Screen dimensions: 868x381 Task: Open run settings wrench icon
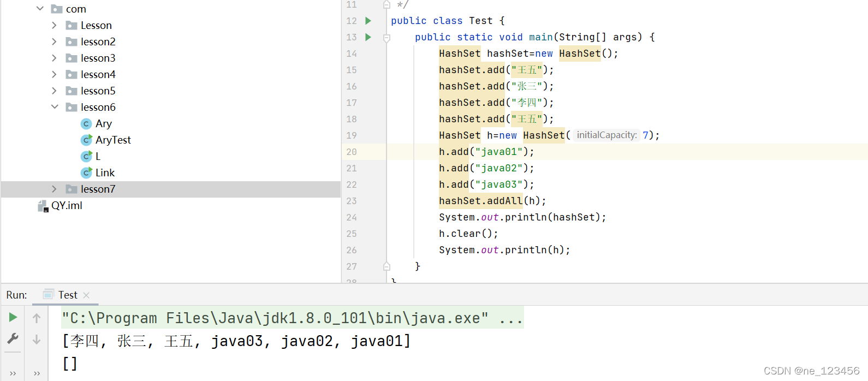point(13,338)
